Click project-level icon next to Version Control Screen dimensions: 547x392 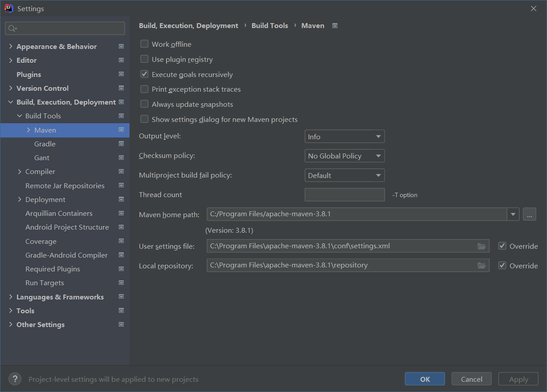(x=121, y=88)
